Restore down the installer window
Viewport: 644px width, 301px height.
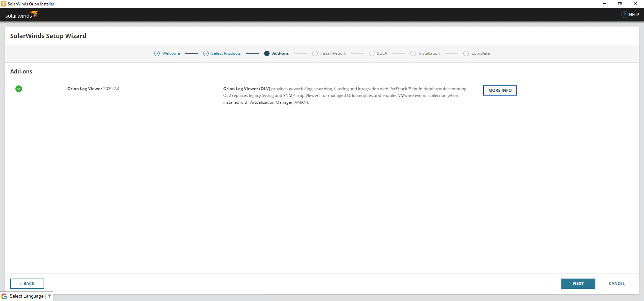click(620, 4)
